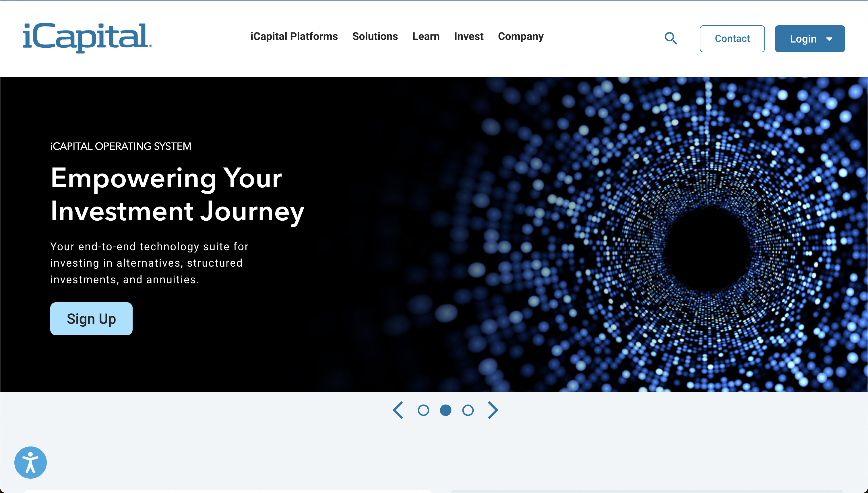Select the middle carousel dot
This screenshot has height=493, width=868.
coord(445,410)
